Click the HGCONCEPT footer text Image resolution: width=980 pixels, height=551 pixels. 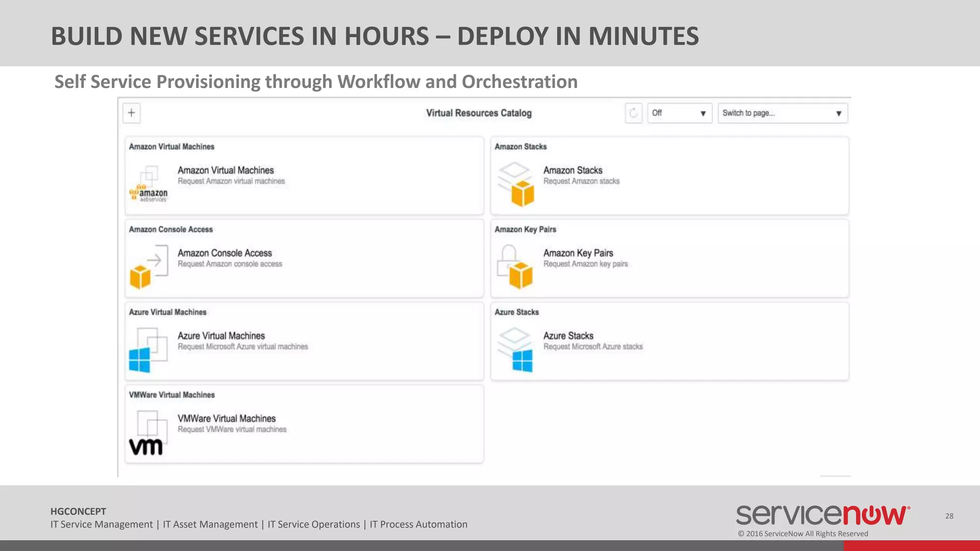click(78, 511)
